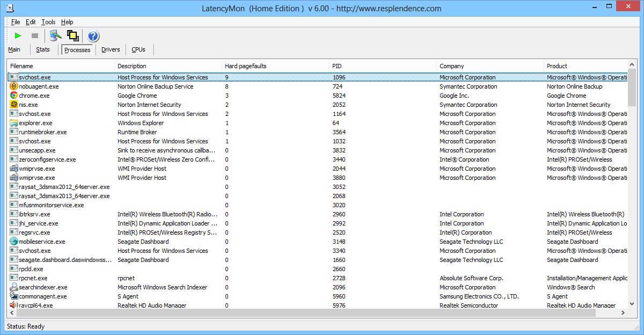Sort by the Product column header

pos(586,66)
